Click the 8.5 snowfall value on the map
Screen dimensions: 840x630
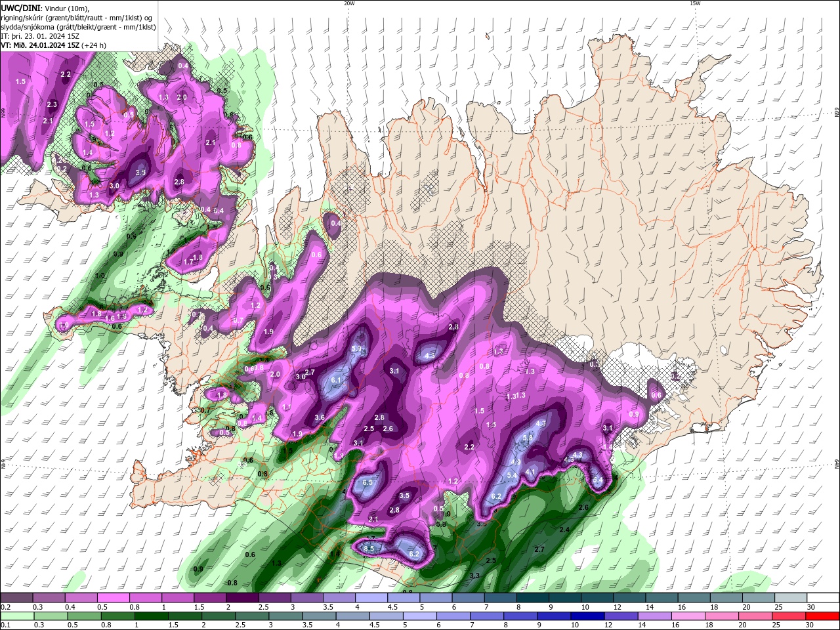click(369, 549)
